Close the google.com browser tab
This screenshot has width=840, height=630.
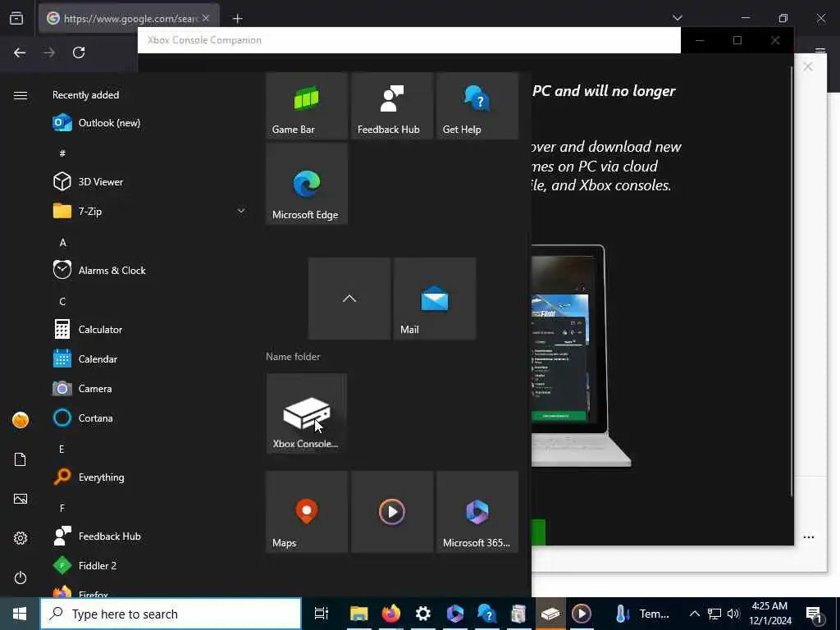(206, 18)
